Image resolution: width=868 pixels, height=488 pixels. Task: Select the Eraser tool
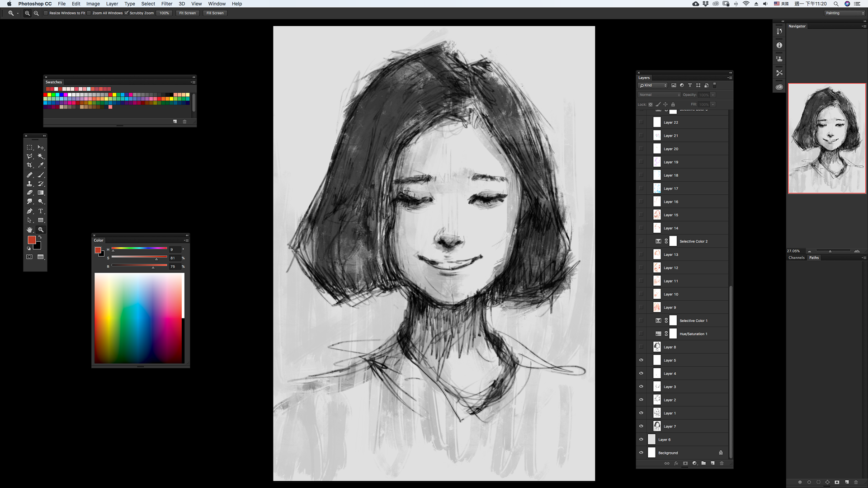click(x=29, y=193)
